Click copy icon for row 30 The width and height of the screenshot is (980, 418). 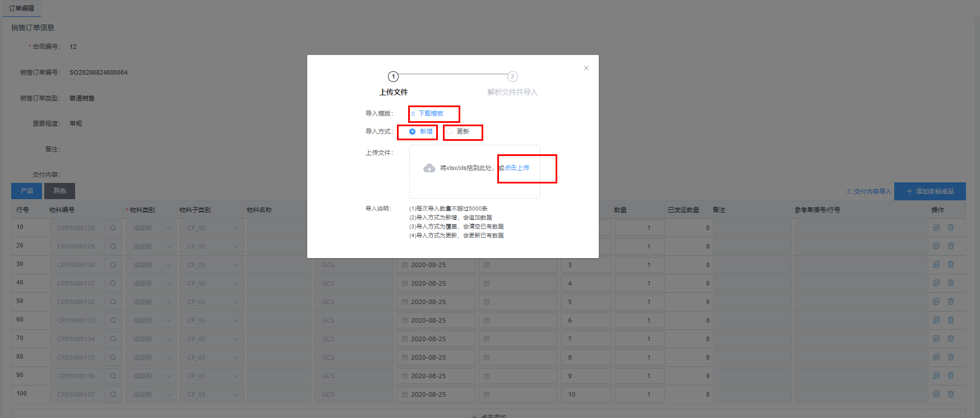(x=936, y=264)
